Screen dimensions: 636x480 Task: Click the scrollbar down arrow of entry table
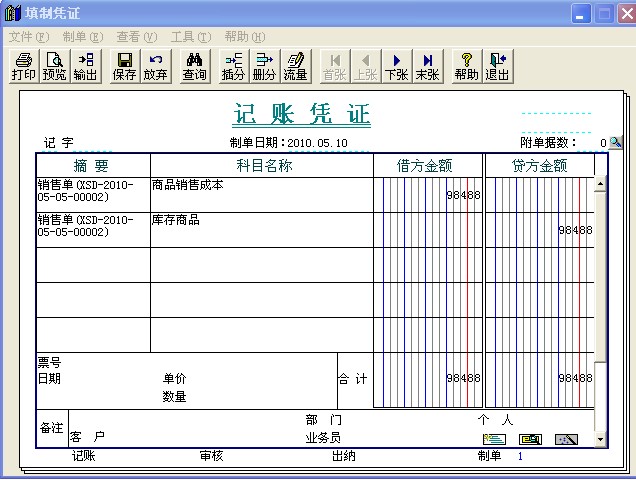[x=600, y=439]
